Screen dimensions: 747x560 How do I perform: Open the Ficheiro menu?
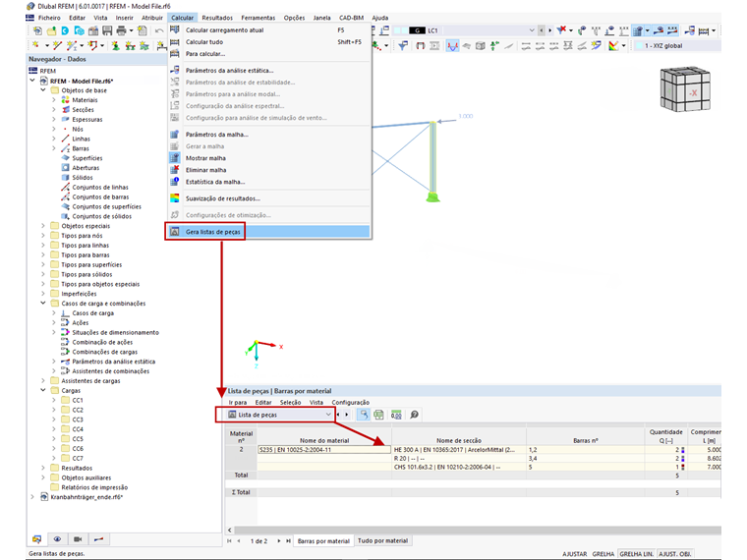(49, 18)
